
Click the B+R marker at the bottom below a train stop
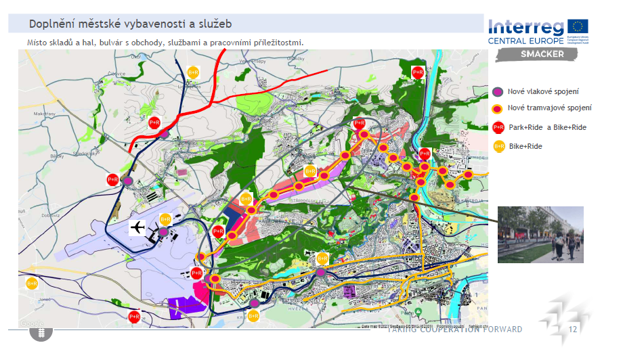253,316
